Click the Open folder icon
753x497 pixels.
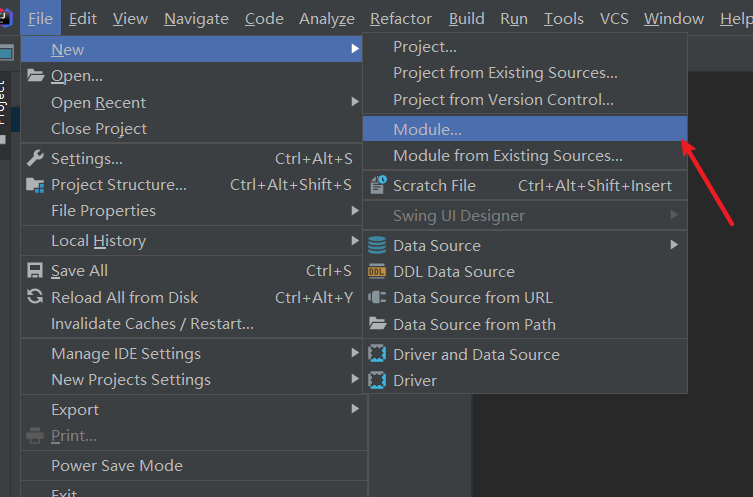(36, 76)
